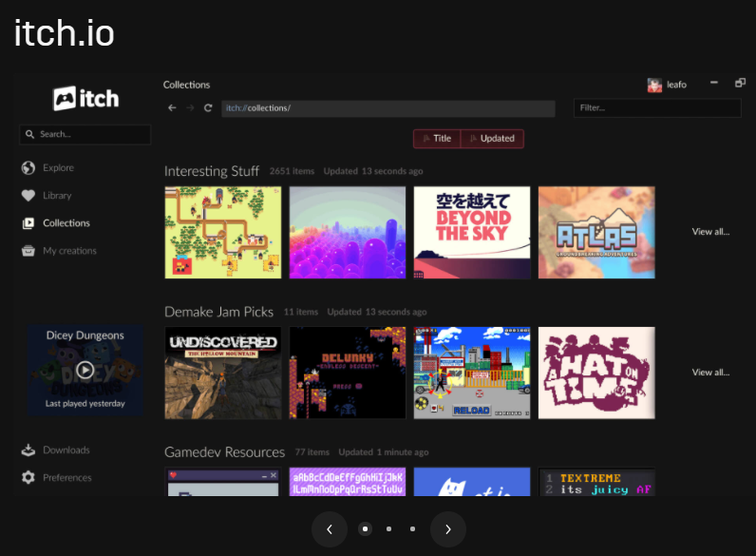
Task: Open the My creations box icon
Action: click(x=28, y=251)
